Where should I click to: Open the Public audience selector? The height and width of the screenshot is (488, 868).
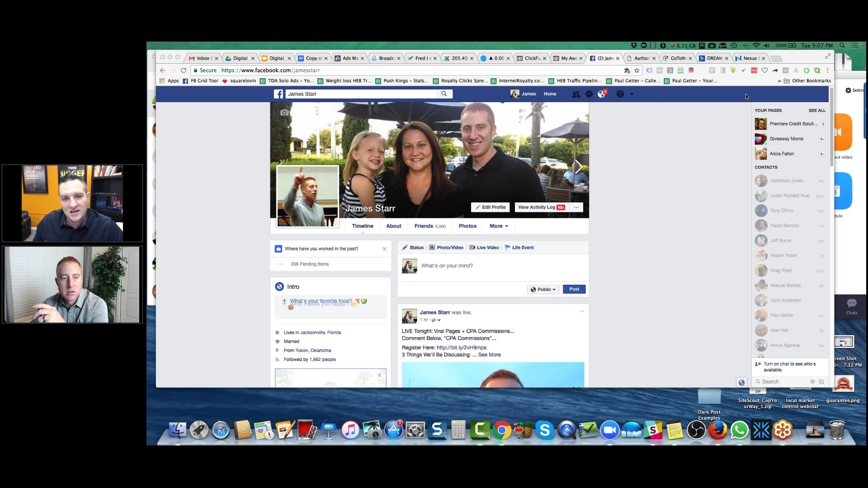pos(542,289)
